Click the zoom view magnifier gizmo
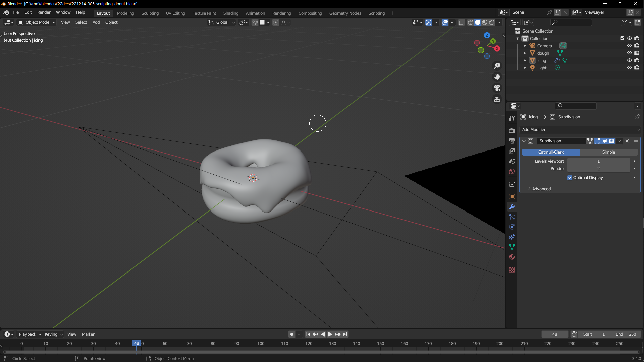This screenshot has height=362, width=644. pos(497,66)
